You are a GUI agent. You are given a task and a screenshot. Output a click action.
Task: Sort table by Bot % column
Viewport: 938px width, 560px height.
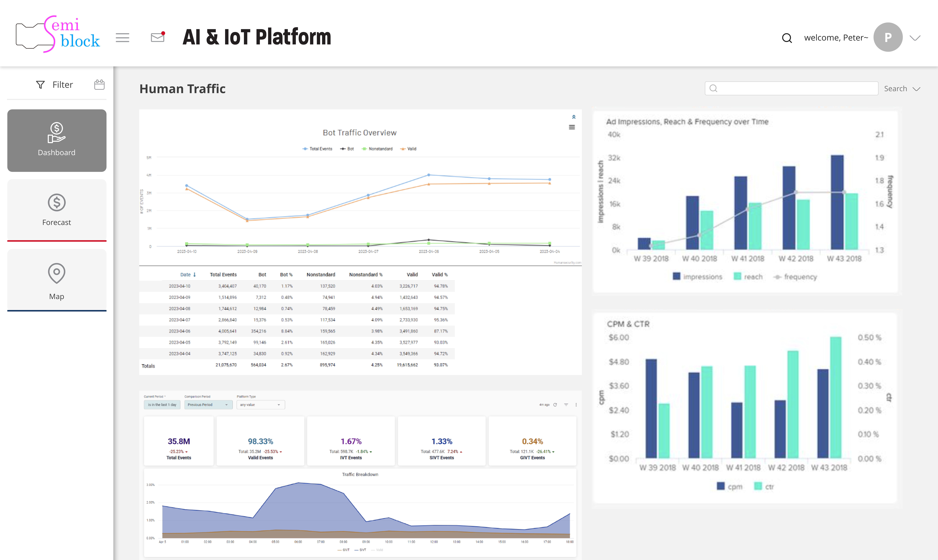tap(286, 275)
